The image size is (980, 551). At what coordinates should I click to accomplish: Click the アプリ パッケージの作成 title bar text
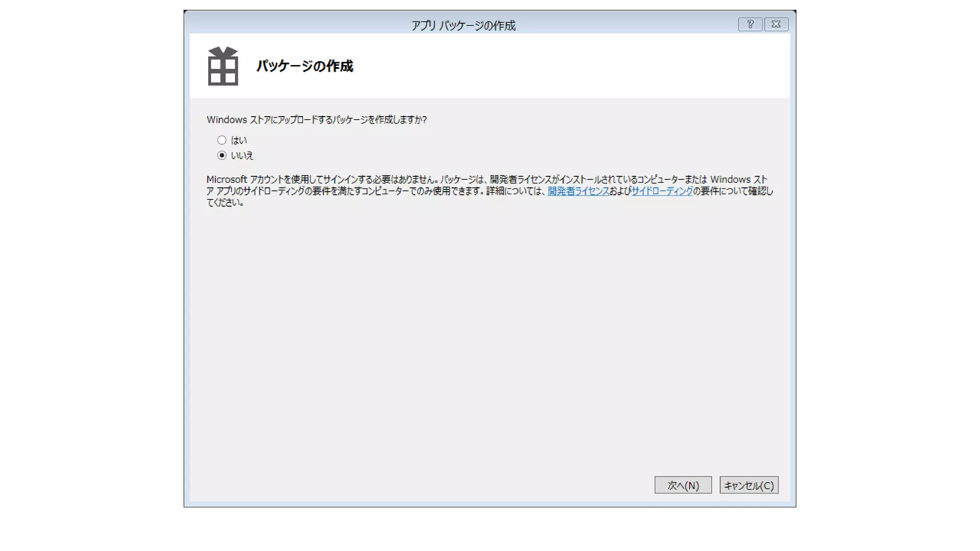[463, 25]
